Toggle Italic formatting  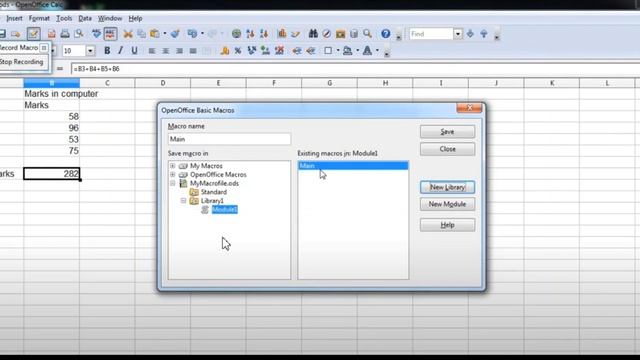120,51
